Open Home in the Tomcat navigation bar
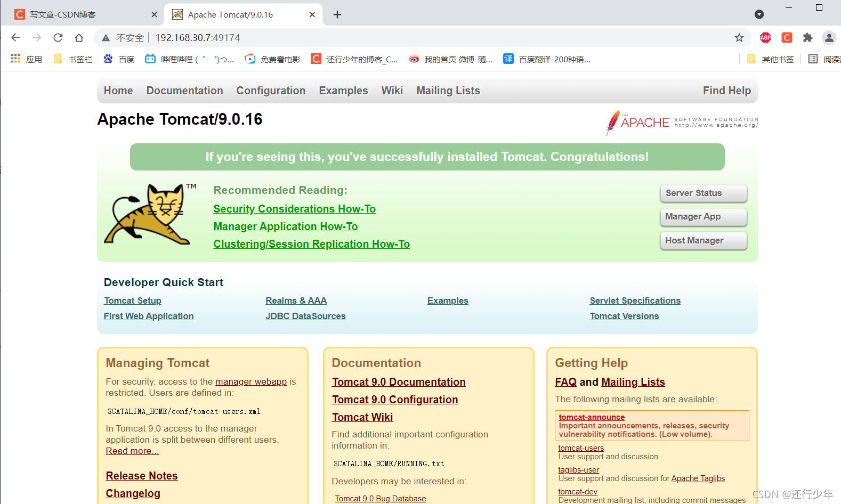This screenshot has width=841, height=504. [x=118, y=91]
